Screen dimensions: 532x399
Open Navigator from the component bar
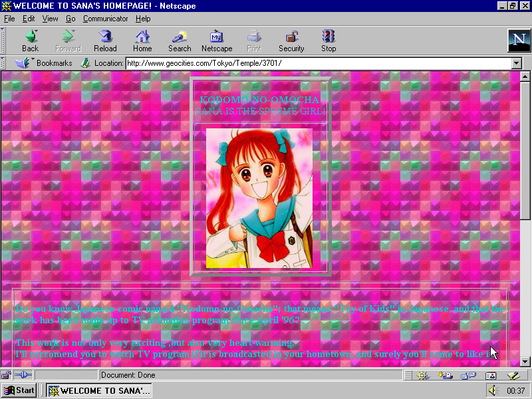coord(423,375)
